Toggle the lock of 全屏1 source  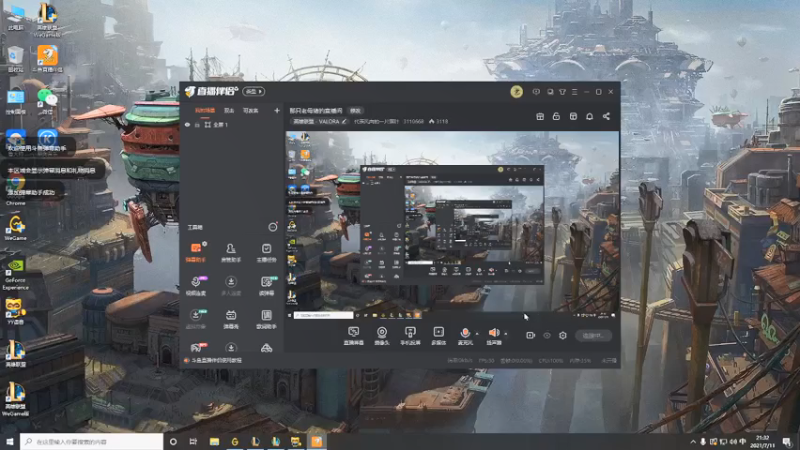point(197,124)
